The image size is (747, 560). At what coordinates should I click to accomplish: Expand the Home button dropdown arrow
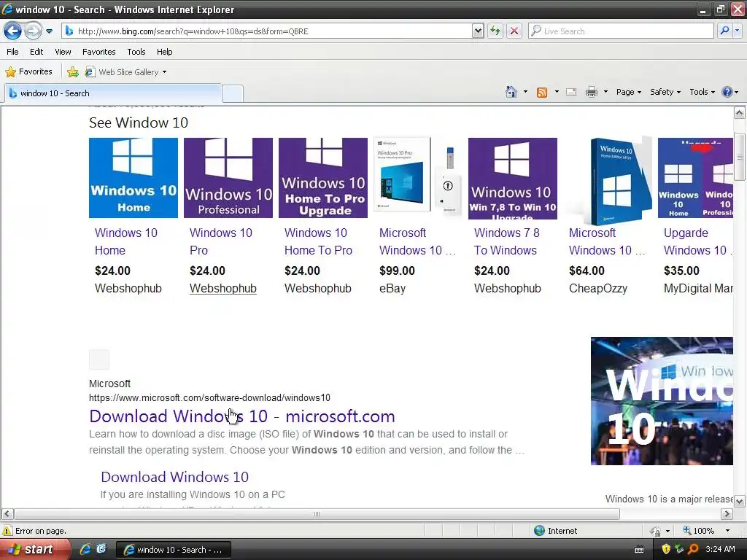point(525,92)
